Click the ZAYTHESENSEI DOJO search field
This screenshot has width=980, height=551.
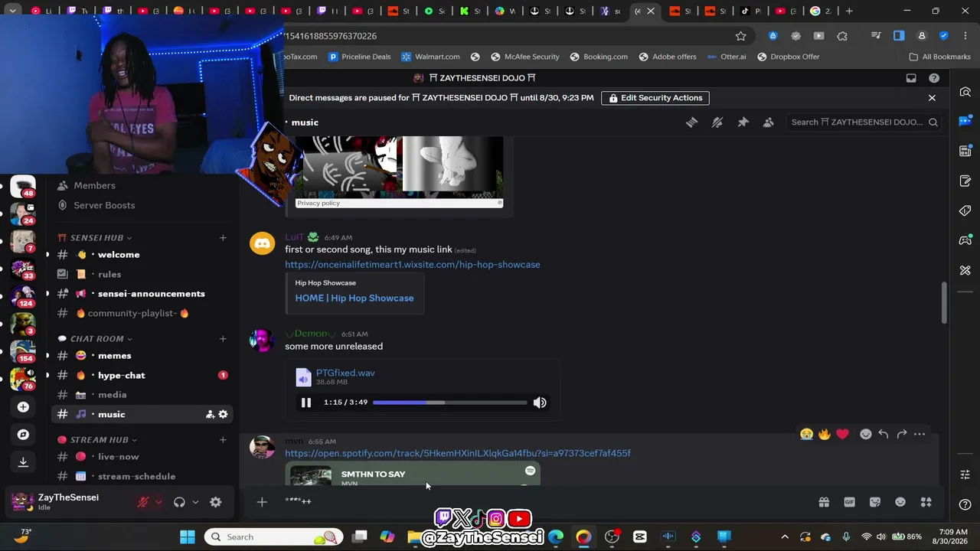864,122
